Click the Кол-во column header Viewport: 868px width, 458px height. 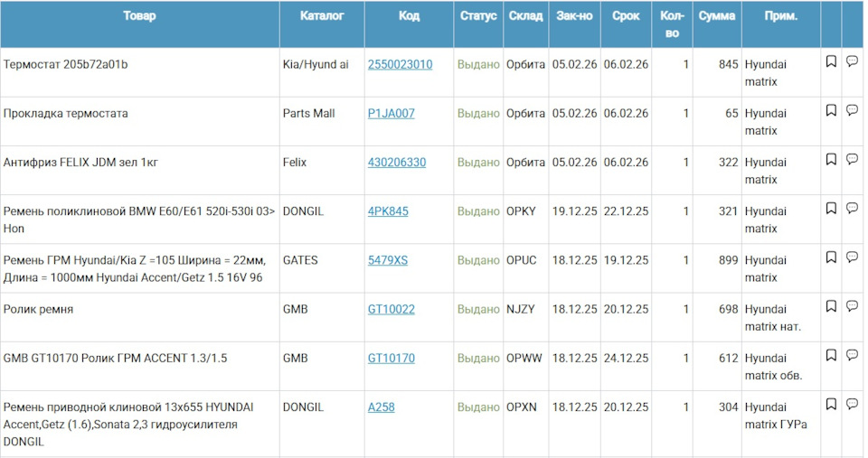(x=672, y=24)
